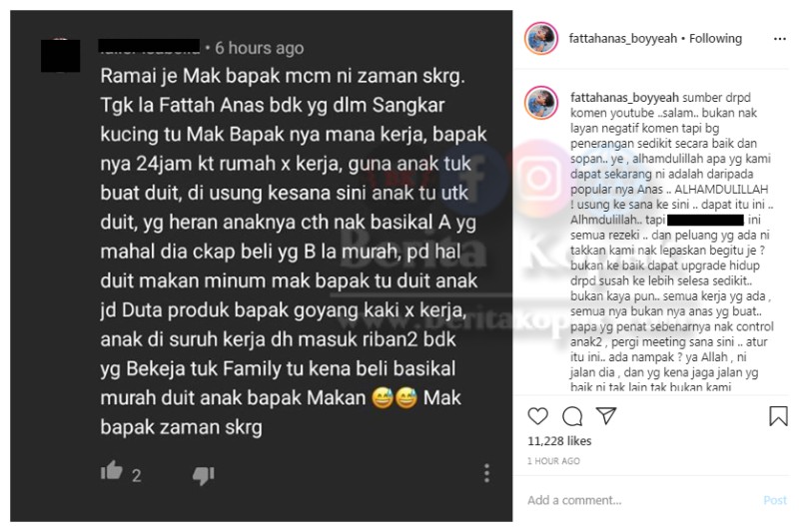Open YouTube comment vertical dots menu
The height and width of the screenshot is (532, 799).
486,473
